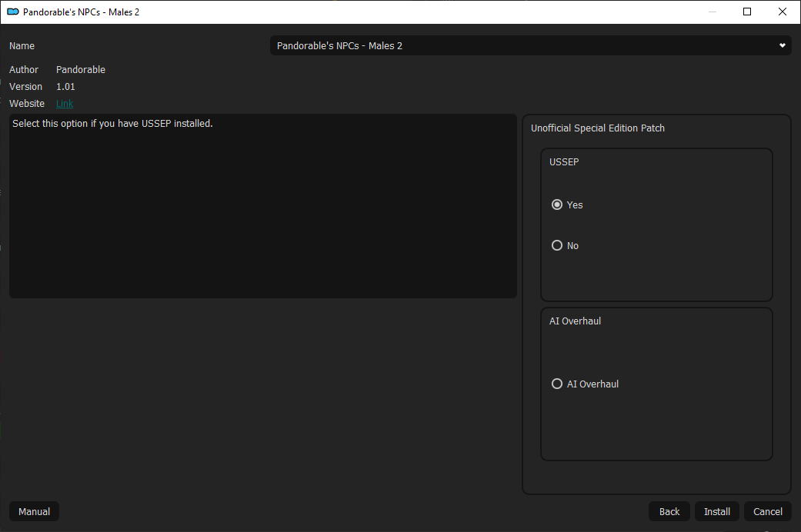Screen dimensions: 801x532
Task: Minimize the installer window
Action: tap(712, 12)
